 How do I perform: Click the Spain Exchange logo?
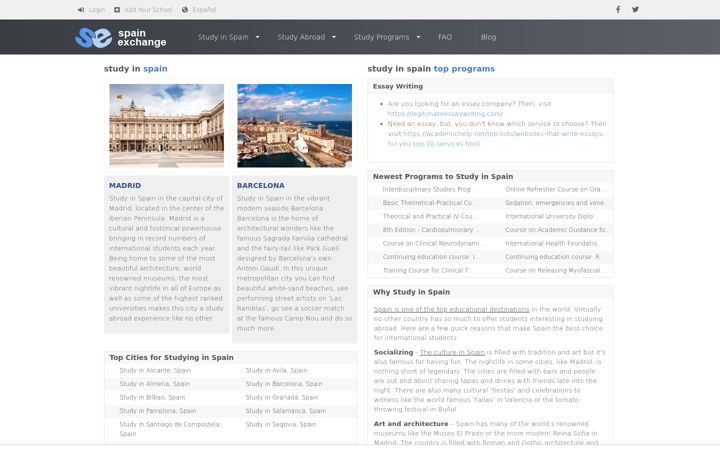121,37
